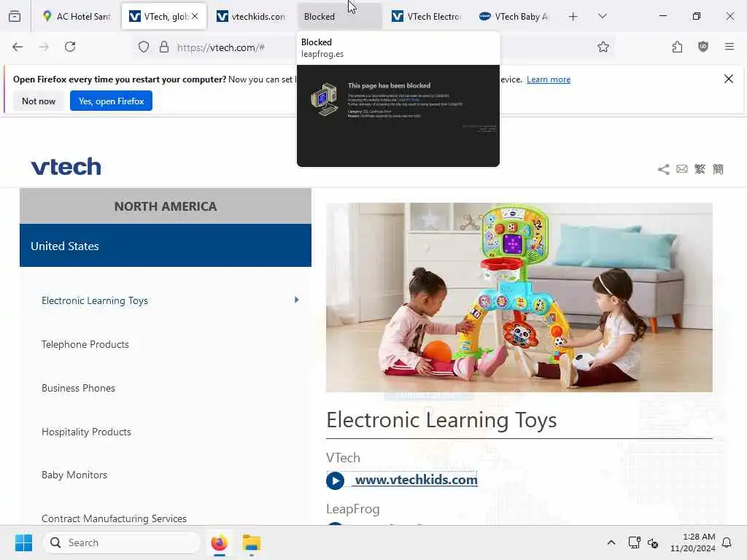
Task: Click the uBlock shield toolbar icon
Action: [x=703, y=47]
